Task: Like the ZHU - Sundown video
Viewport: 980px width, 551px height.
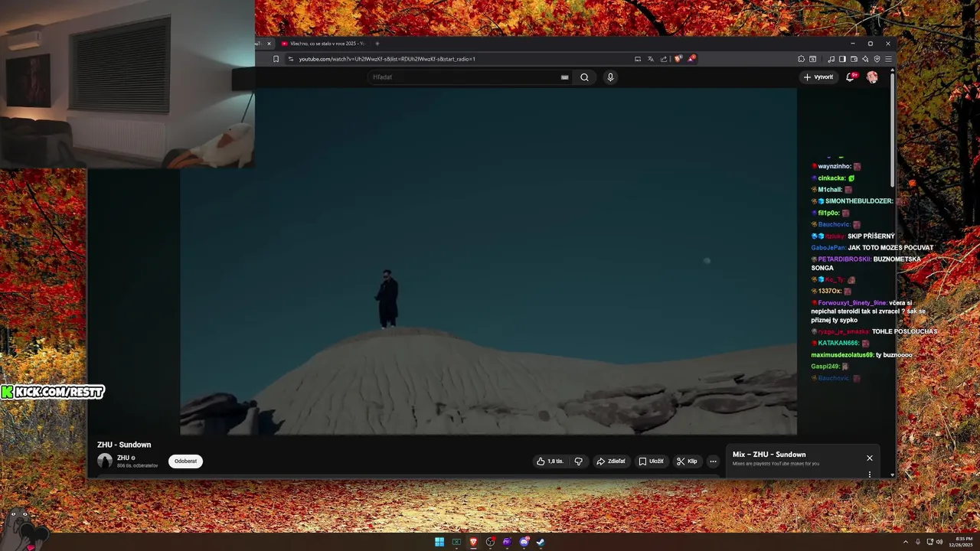Action: 550,461
